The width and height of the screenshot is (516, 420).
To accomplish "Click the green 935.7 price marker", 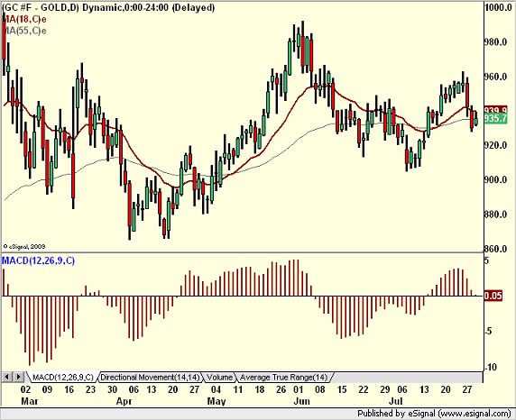I will click(495, 118).
